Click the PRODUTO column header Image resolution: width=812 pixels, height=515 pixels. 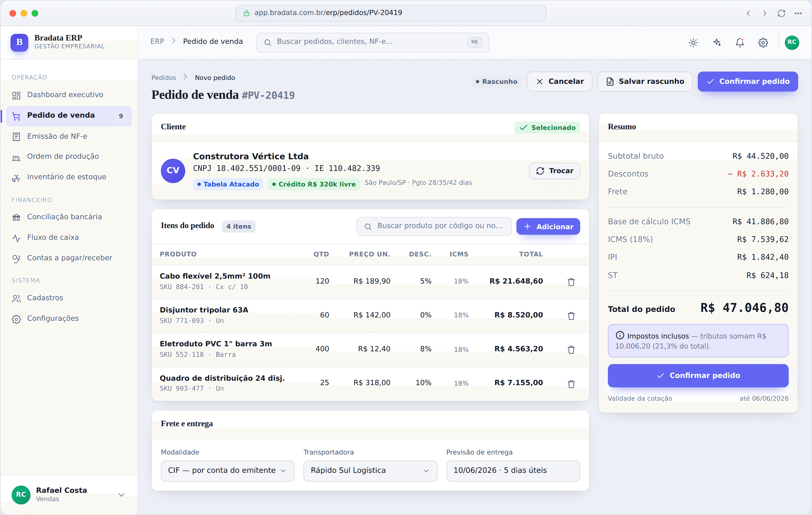[178, 254]
